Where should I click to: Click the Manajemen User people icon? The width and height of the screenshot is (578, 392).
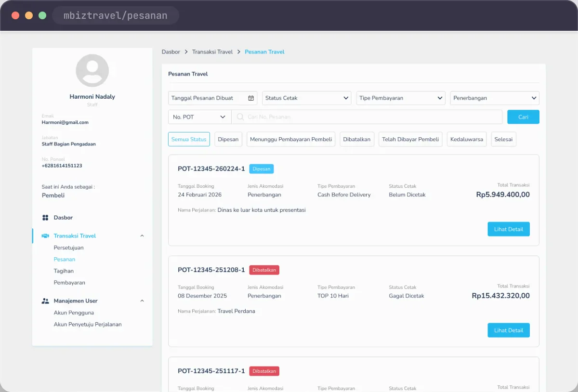coord(45,301)
